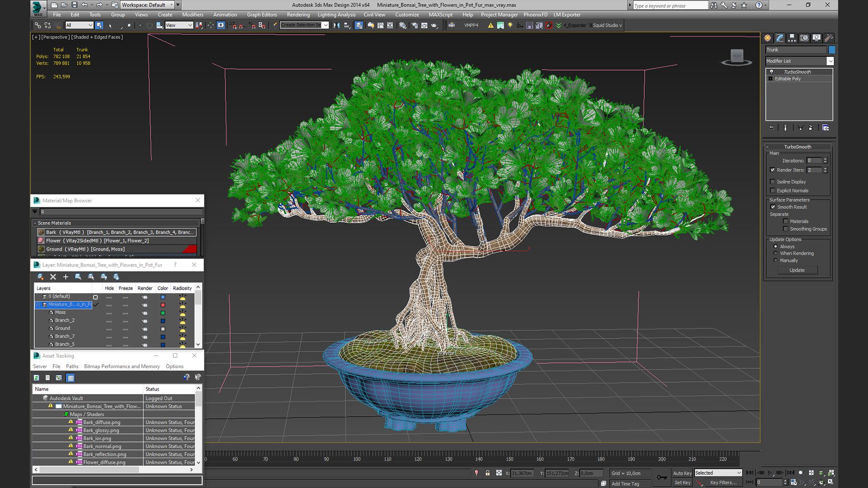The height and width of the screenshot is (488, 868).
Task: Open the Create command panel tab
Action: point(767,38)
